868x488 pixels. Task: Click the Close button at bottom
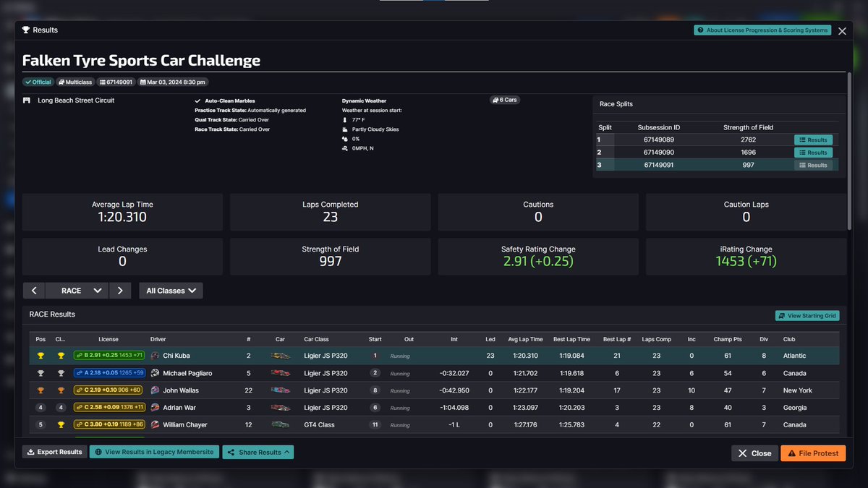point(754,453)
